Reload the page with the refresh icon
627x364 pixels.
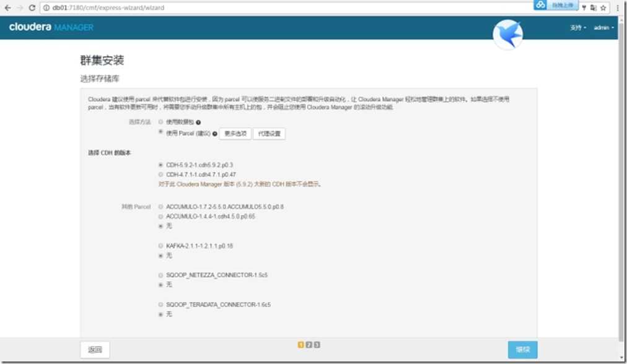tap(32, 7)
